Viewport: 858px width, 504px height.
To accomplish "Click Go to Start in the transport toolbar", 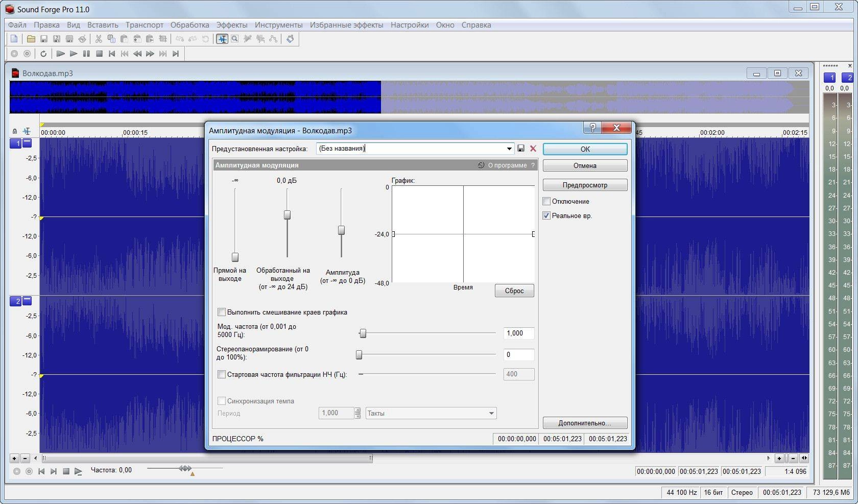I will point(112,54).
